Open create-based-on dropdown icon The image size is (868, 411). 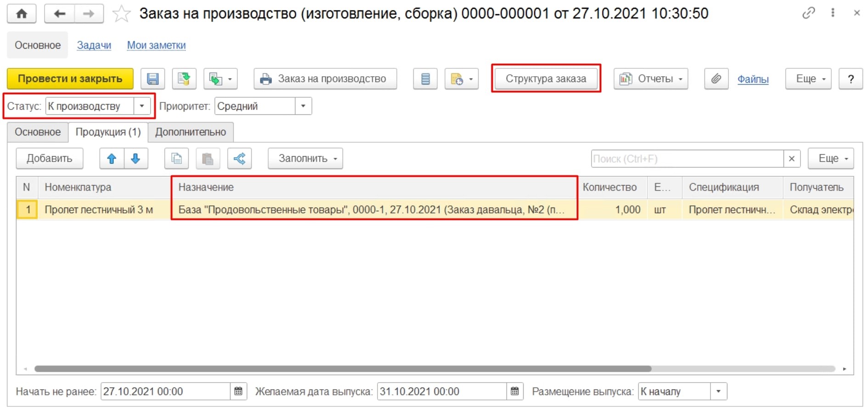pyautogui.click(x=220, y=79)
